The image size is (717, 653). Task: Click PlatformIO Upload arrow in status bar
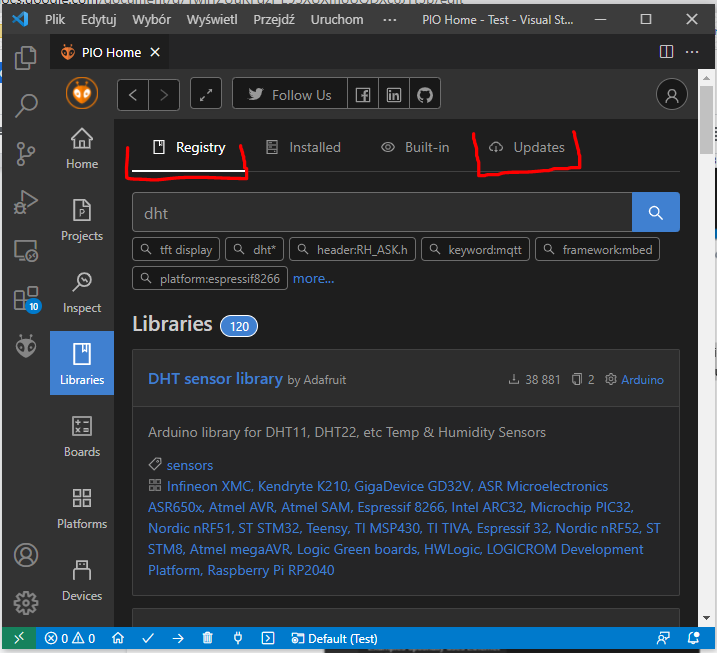[178, 638]
